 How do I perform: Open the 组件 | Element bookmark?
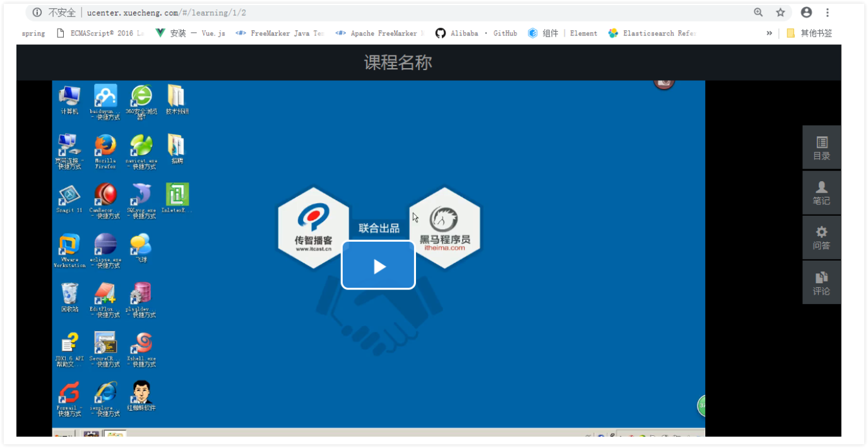(562, 33)
